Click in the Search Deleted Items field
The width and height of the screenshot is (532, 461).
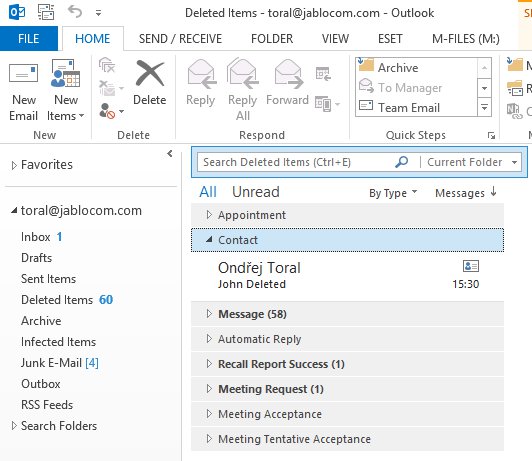tap(295, 162)
